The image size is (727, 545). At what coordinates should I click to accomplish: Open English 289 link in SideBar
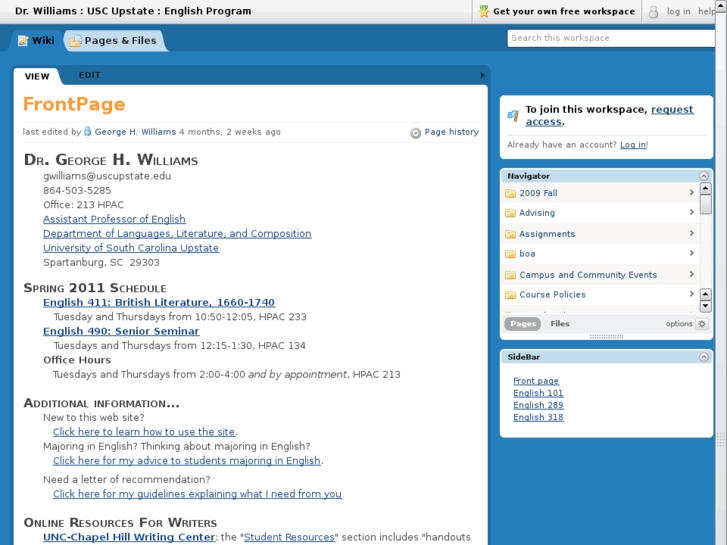[x=538, y=405]
